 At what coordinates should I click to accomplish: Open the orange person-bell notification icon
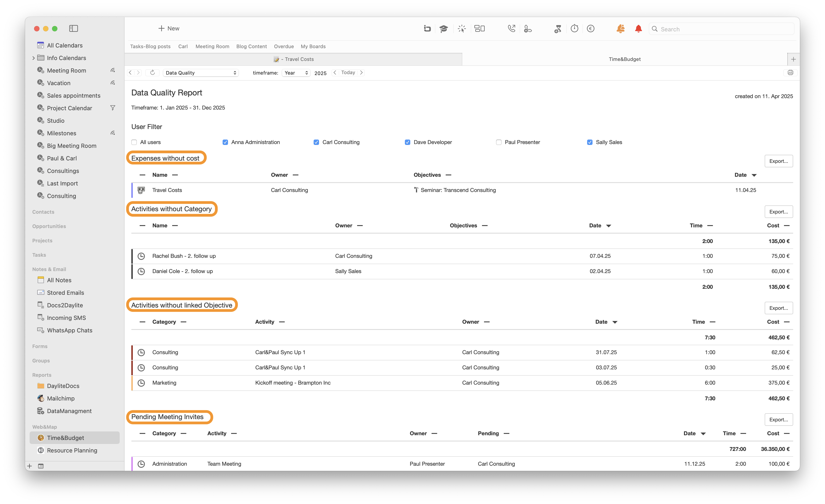[x=620, y=29]
